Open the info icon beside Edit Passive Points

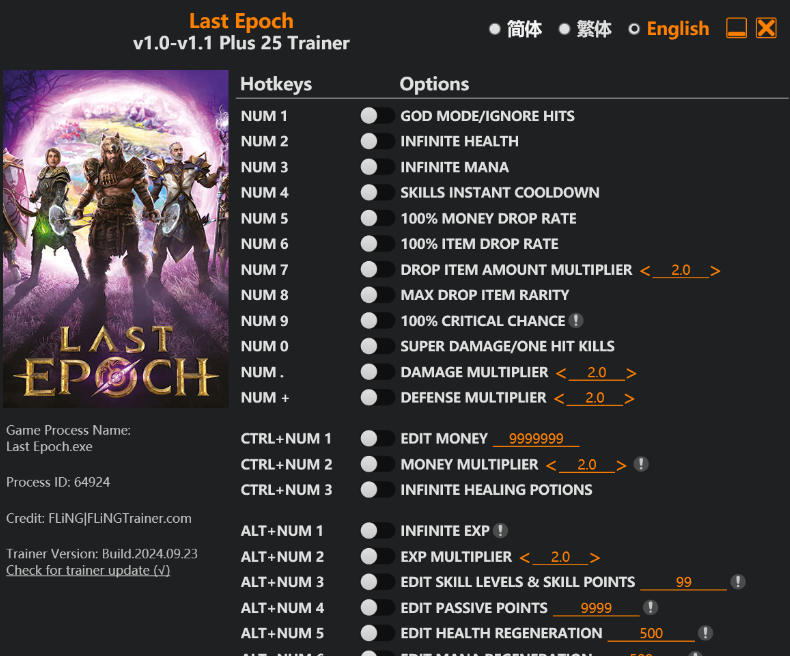tap(650, 608)
